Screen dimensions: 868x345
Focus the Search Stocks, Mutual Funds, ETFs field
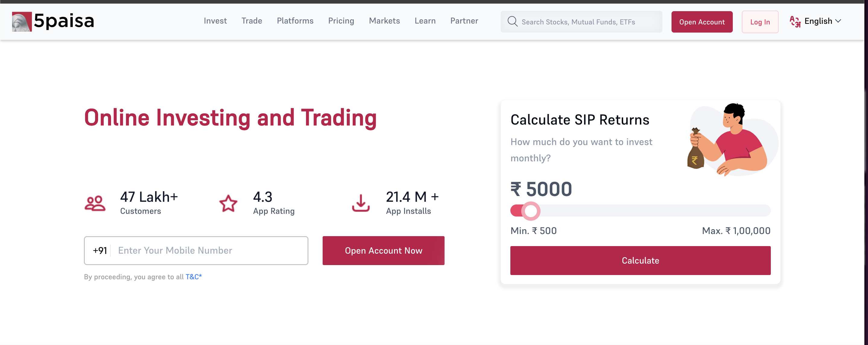click(x=581, y=22)
